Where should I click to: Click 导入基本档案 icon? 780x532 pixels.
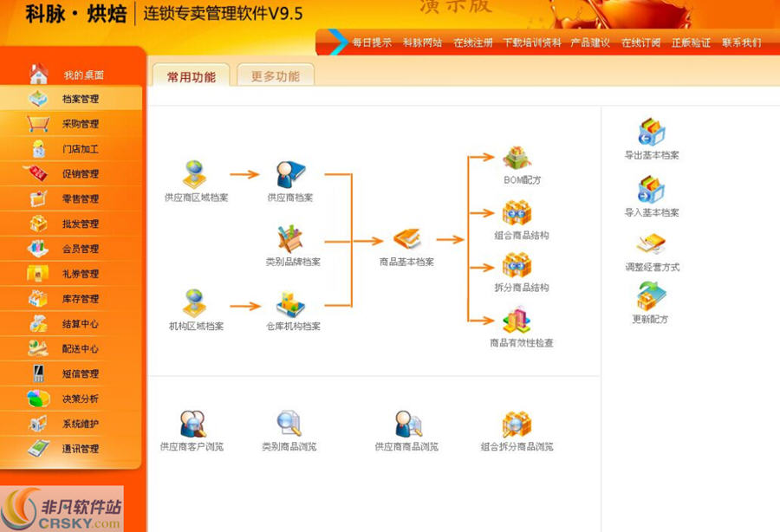coord(652,190)
